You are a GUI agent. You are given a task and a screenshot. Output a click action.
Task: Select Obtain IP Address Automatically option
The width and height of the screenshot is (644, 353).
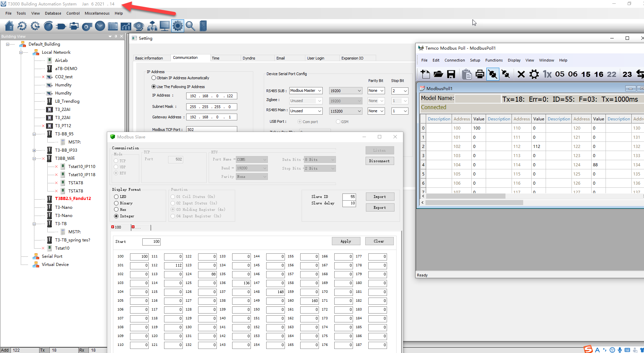[154, 78]
